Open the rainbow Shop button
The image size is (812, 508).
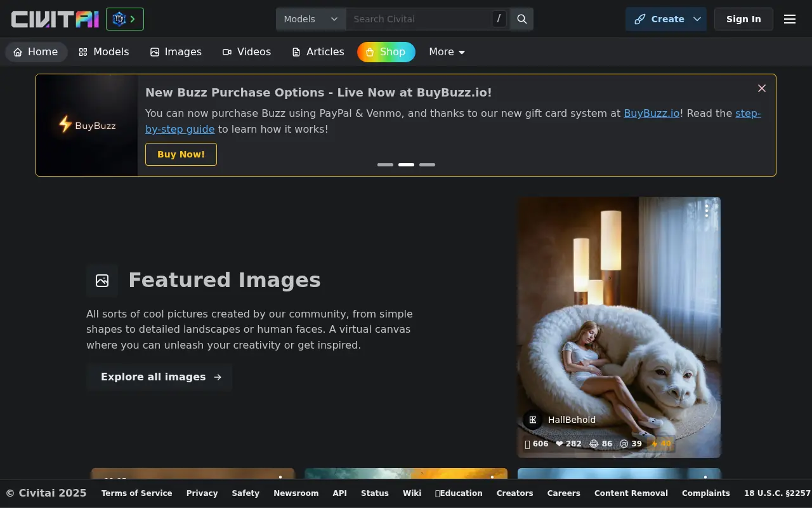pos(386,52)
